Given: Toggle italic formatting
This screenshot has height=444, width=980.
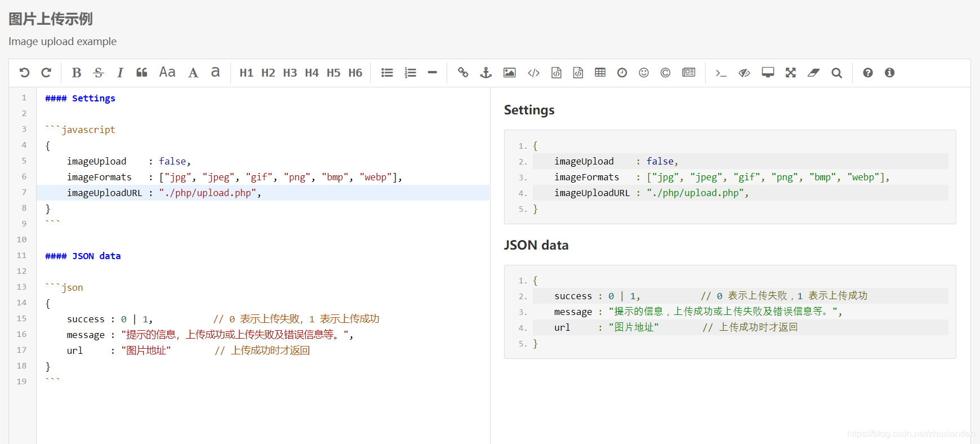Looking at the screenshot, I should click(120, 73).
